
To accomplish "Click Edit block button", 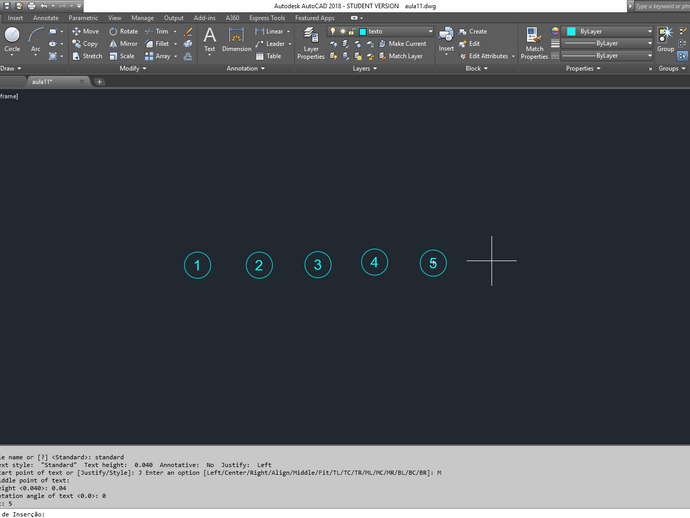I will tap(469, 44).
